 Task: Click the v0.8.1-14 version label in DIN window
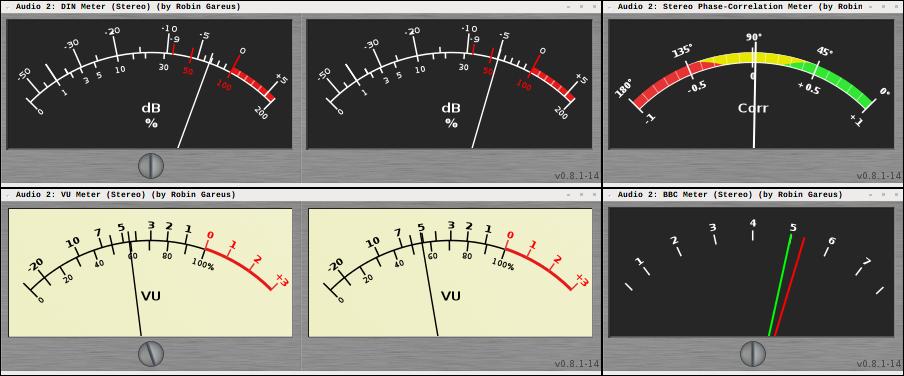[x=577, y=175]
